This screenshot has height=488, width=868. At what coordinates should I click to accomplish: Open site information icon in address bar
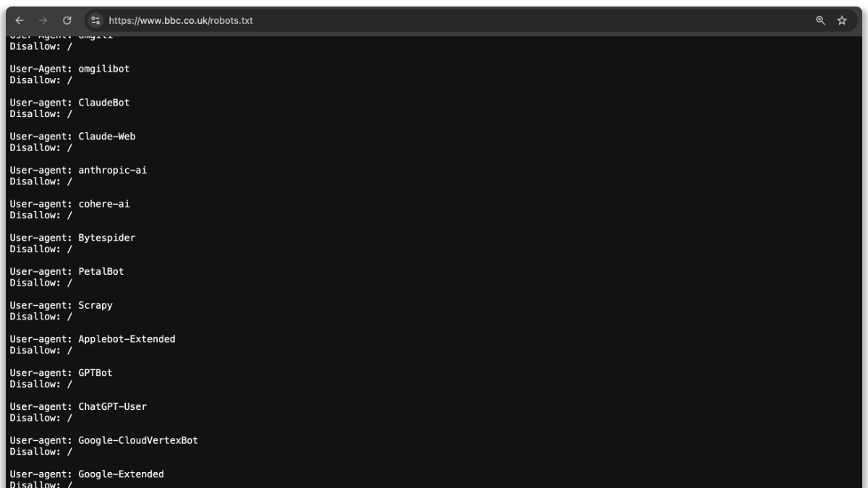95,20
